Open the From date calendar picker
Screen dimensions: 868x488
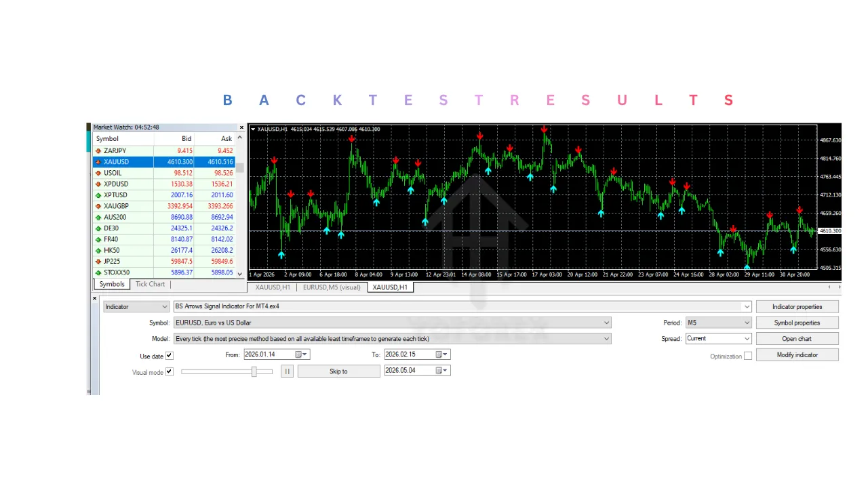click(x=302, y=354)
